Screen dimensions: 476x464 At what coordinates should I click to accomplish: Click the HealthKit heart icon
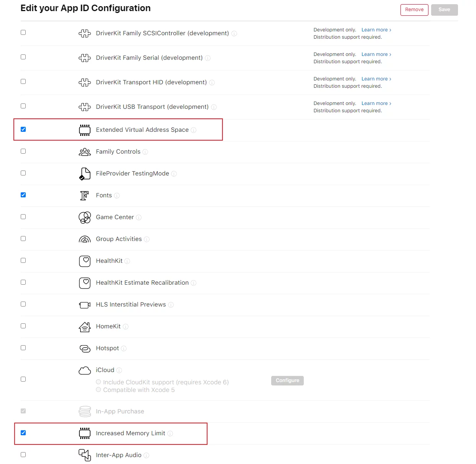point(84,261)
